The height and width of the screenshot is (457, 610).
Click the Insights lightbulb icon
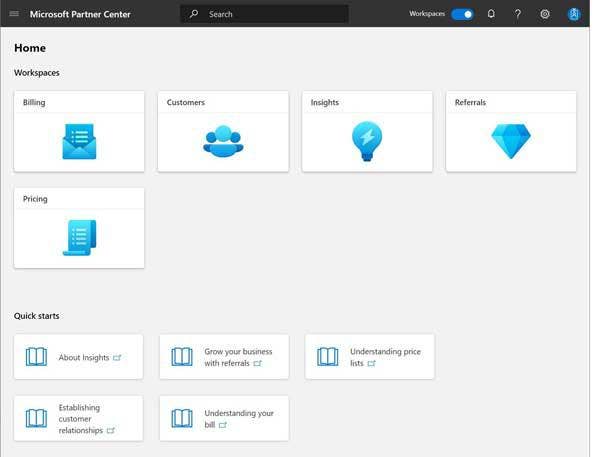(x=367, y=142)
